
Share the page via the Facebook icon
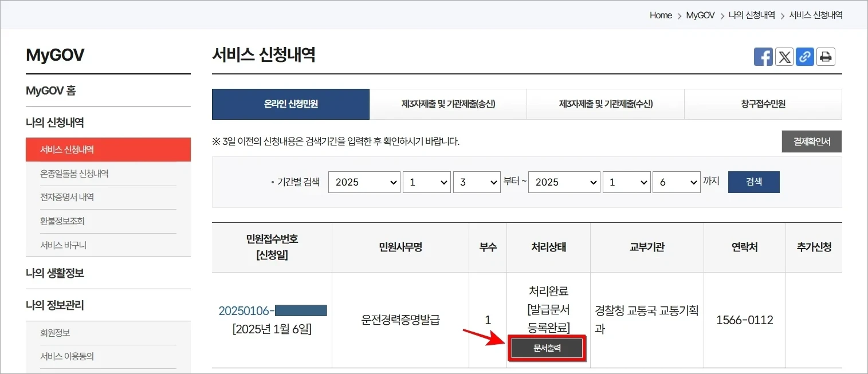763,56
